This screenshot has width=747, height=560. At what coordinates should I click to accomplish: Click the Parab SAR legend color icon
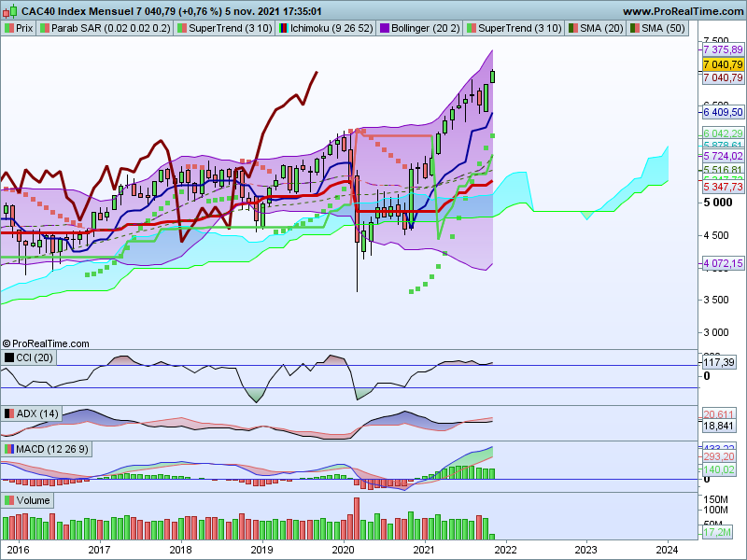click(44, 28)
